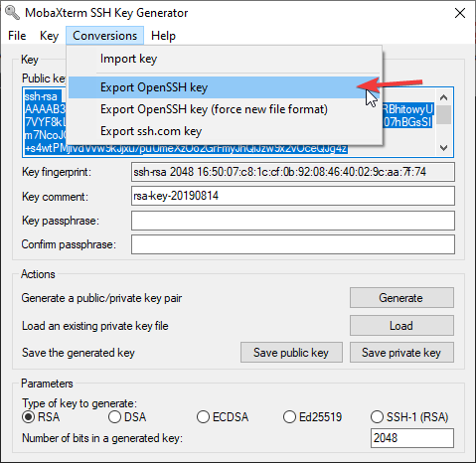The height and width of the screenshot is (463, 476).
Task: Focus the Confirm passphrase field
Action: point(293,244)
